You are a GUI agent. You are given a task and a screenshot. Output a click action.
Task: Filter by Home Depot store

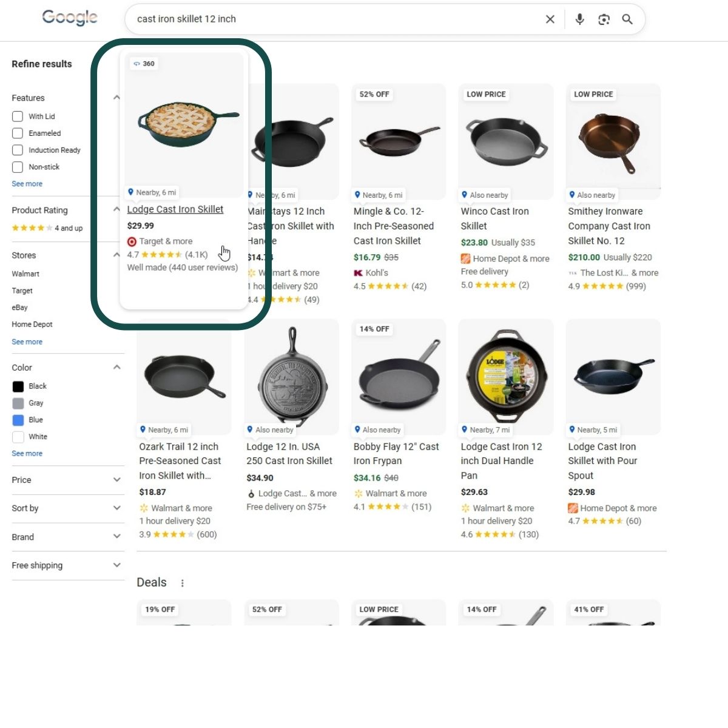click(x=32, y=325)
